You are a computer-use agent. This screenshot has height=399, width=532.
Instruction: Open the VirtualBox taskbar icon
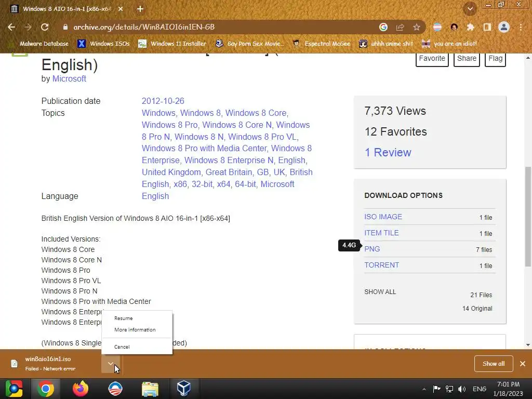click(x=183, y=389)
